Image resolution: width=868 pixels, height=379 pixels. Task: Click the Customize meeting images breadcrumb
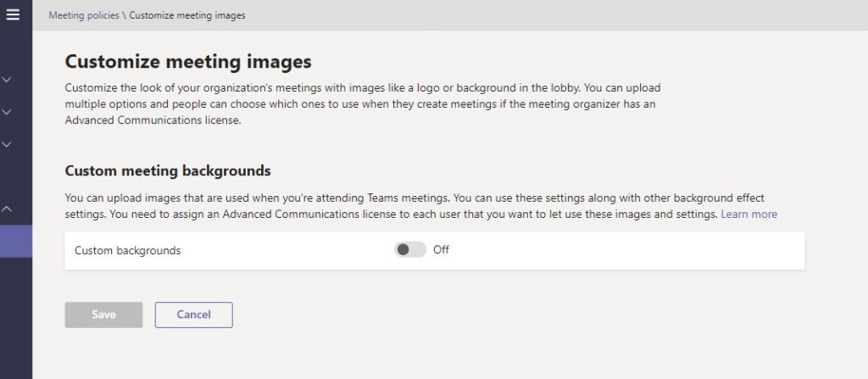(x=187, y=15)
